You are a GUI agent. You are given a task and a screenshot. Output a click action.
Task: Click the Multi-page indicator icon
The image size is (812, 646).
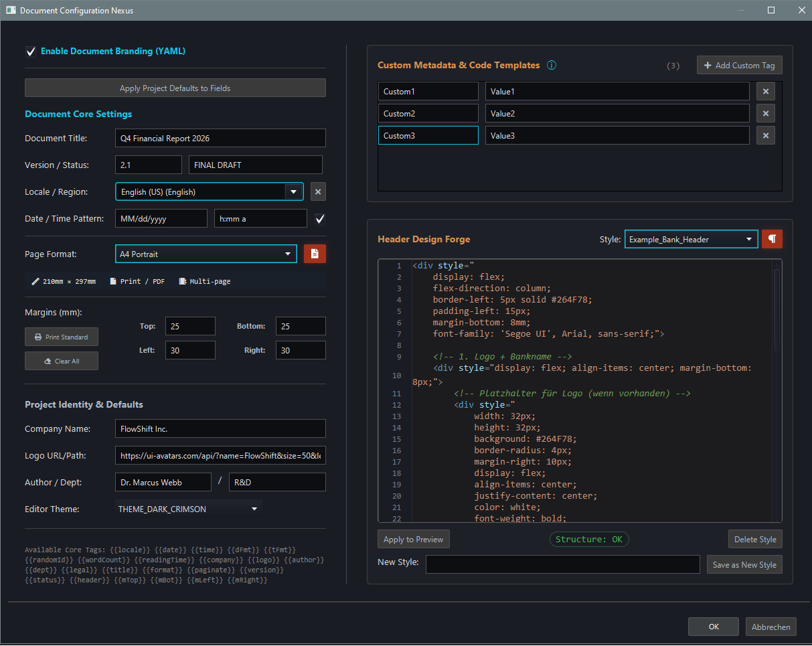[183, 282]
